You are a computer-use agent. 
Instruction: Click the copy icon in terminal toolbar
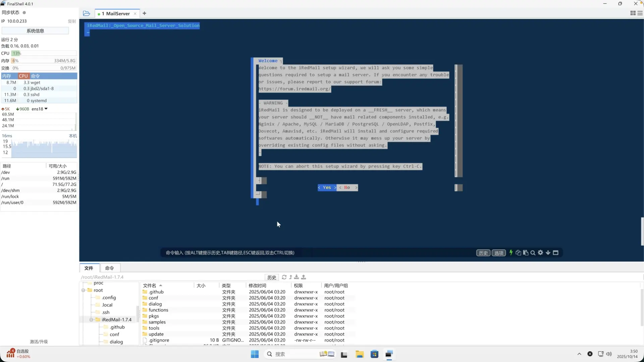pos(518,253)
